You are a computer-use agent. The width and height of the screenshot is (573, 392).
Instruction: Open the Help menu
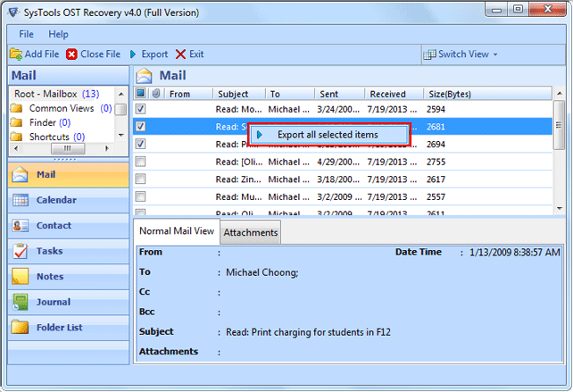58,34
